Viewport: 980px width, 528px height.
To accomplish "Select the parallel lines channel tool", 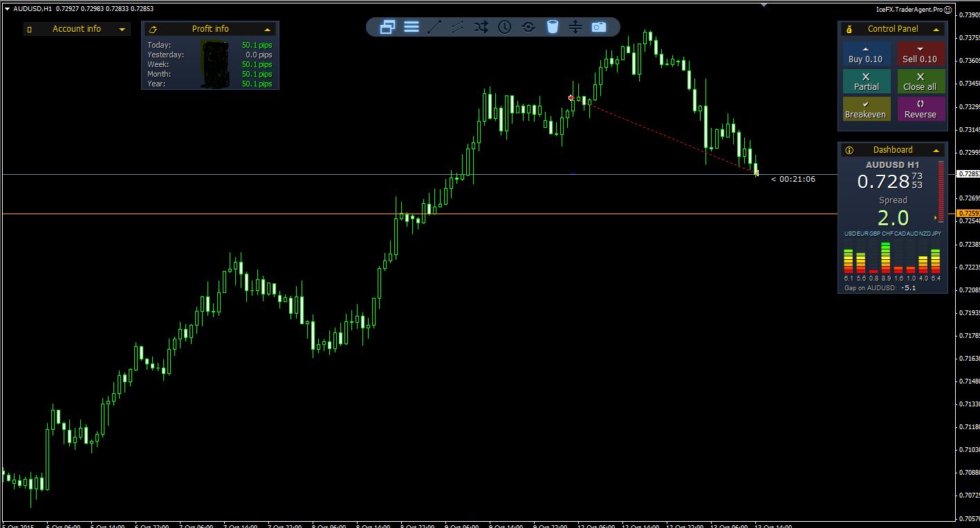I will coord(458,27).
